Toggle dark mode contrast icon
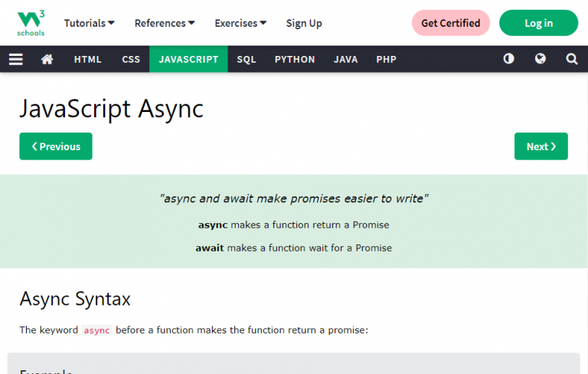Image resolution: width=588 pixels, height=374 pixels. coord(508,59)
